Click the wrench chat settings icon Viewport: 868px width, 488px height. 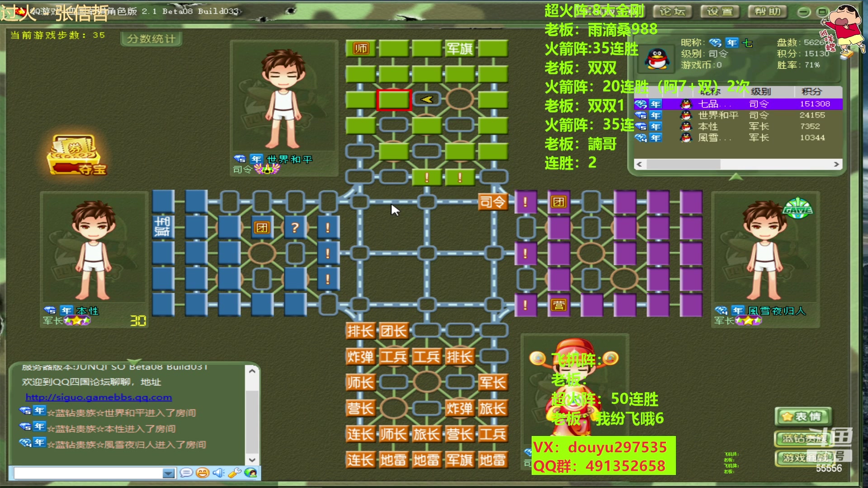234,473
